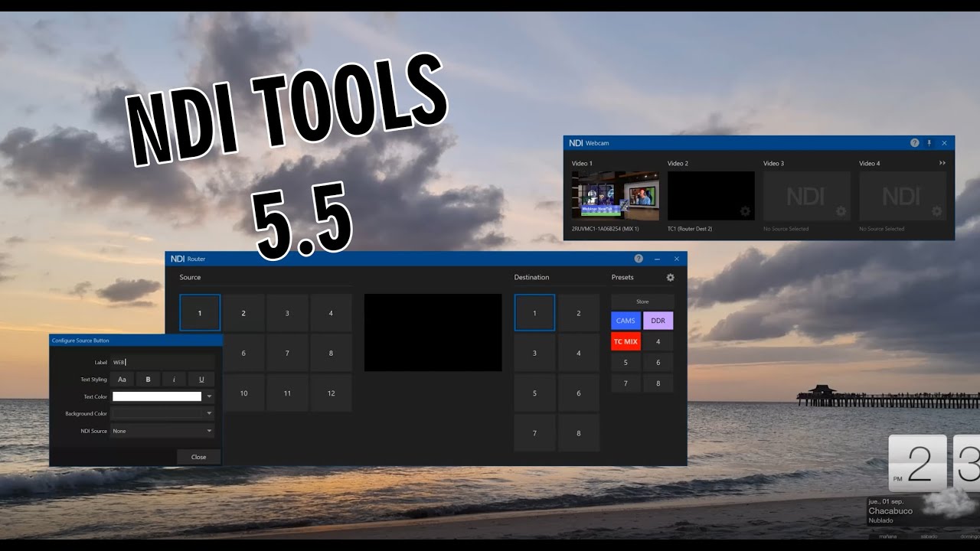Select Source button 7
980x551 pixels.
287,354
